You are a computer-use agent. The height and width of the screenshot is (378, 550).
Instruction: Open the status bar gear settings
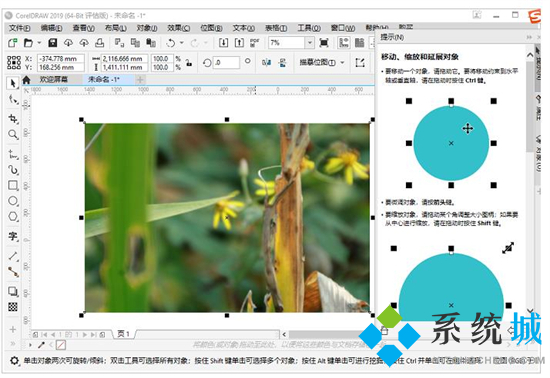click(x=14, y=360)
